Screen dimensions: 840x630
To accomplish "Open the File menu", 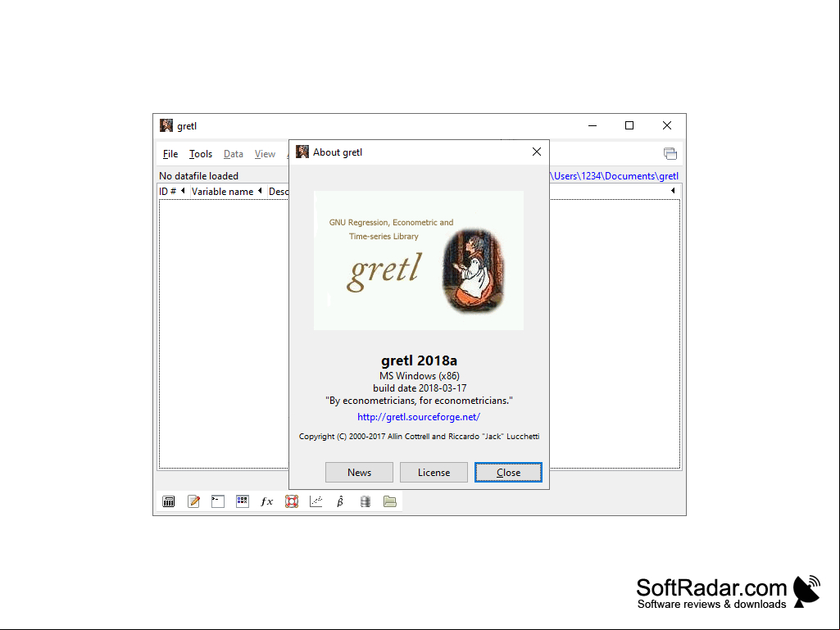I will click(x=170, y=154).
